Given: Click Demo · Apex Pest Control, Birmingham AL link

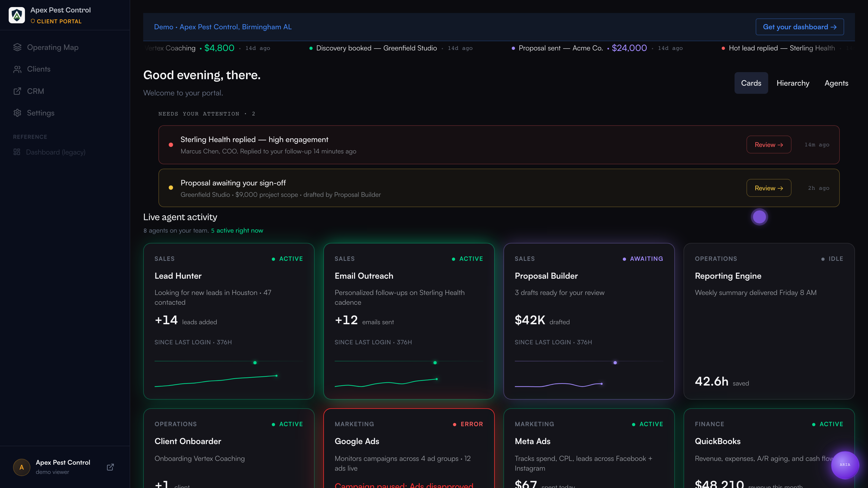Looking at the screenshot, I should [223, 27].
